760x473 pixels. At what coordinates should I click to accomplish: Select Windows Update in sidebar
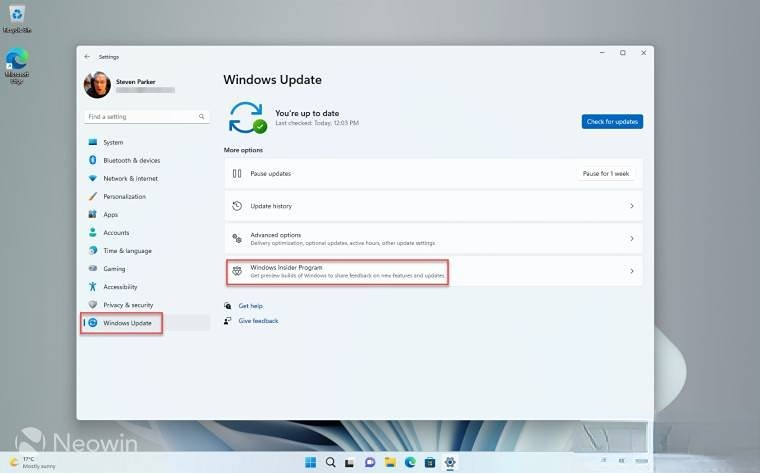point(147,323)
